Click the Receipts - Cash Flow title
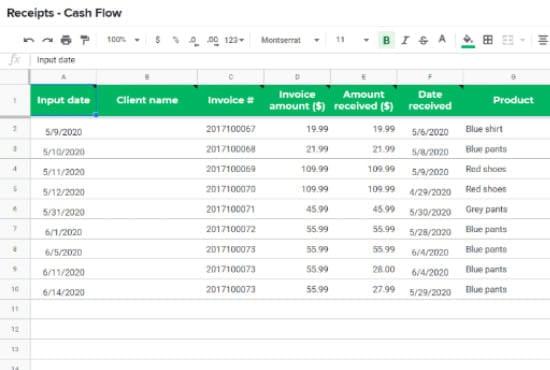Image resolution: width=550 pixels, height=370 pixels. click(x=64, y=13)
